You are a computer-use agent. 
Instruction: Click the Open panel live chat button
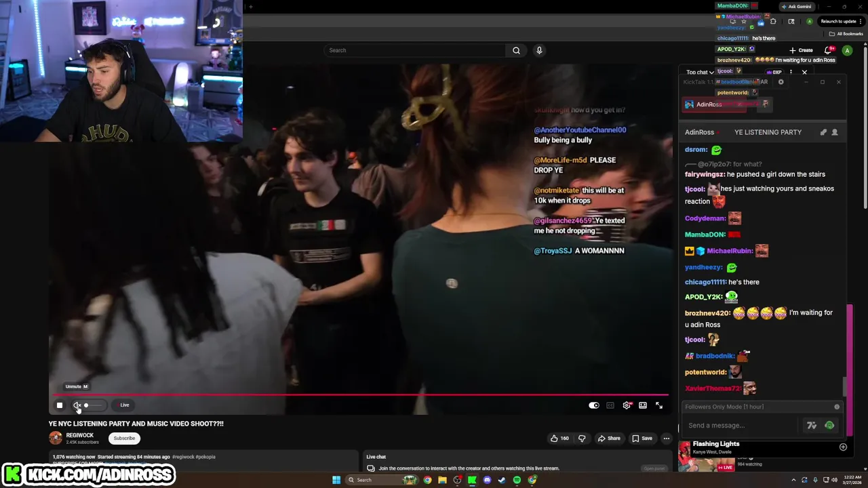coord(654,468)
